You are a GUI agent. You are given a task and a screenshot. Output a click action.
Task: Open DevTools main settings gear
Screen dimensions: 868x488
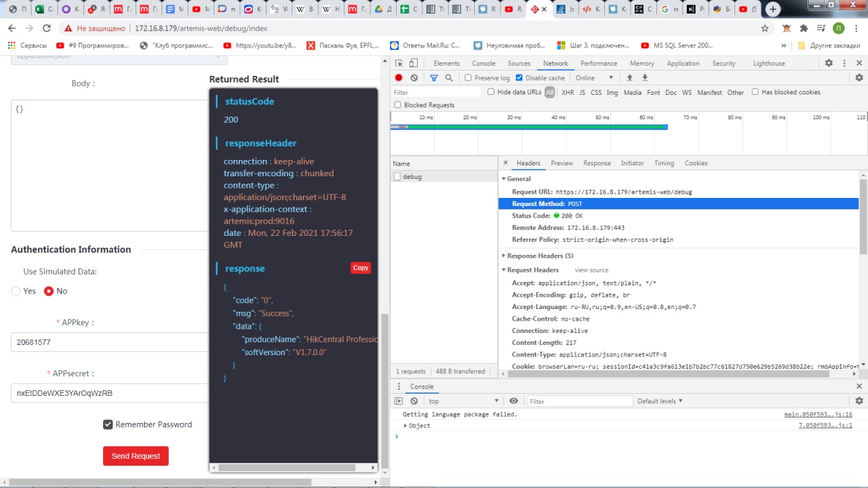pos(829,63)
